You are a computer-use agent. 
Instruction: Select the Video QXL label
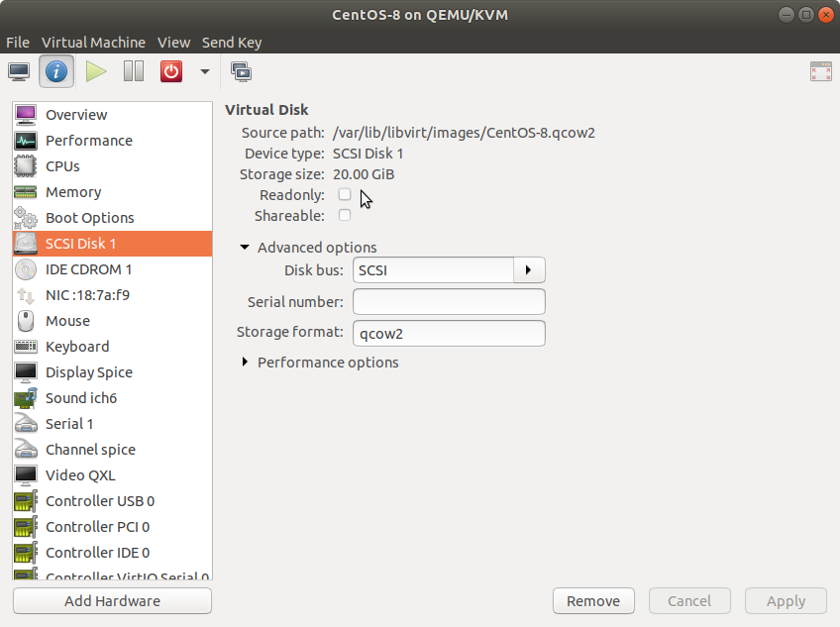pyautogui.click(x=80, y=474)
